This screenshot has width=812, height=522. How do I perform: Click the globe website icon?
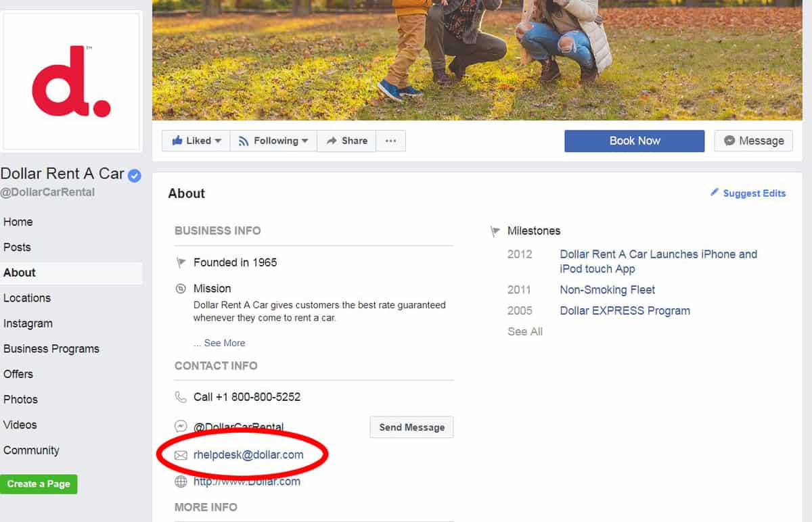click(181, 481)
